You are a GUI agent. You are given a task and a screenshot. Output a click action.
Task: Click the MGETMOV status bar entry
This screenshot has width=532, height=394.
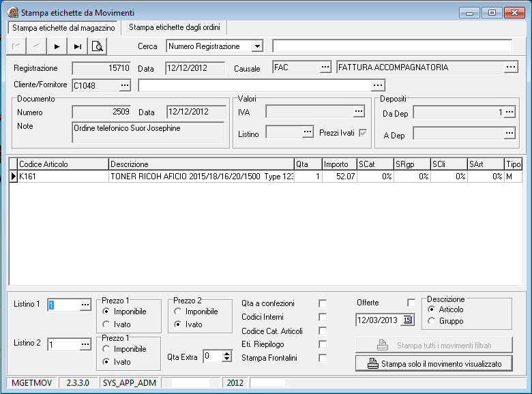[x=32, y=383]
